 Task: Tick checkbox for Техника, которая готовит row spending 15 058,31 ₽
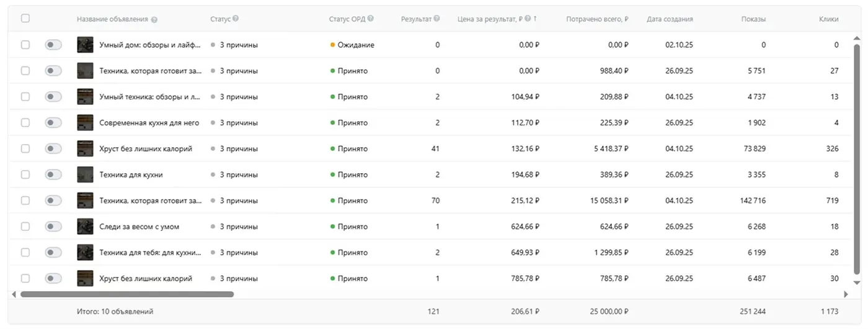click(25, 201)
